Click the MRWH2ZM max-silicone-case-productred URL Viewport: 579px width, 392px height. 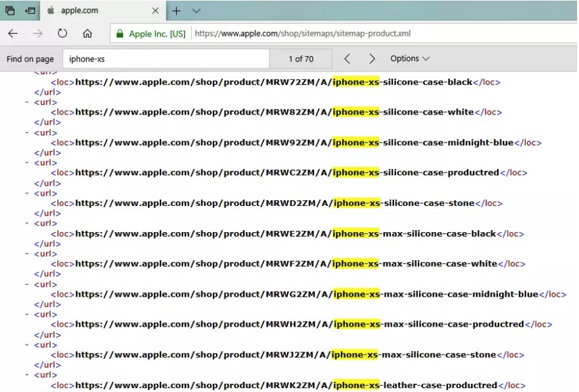pyautogui.click(x=299, y=324)
